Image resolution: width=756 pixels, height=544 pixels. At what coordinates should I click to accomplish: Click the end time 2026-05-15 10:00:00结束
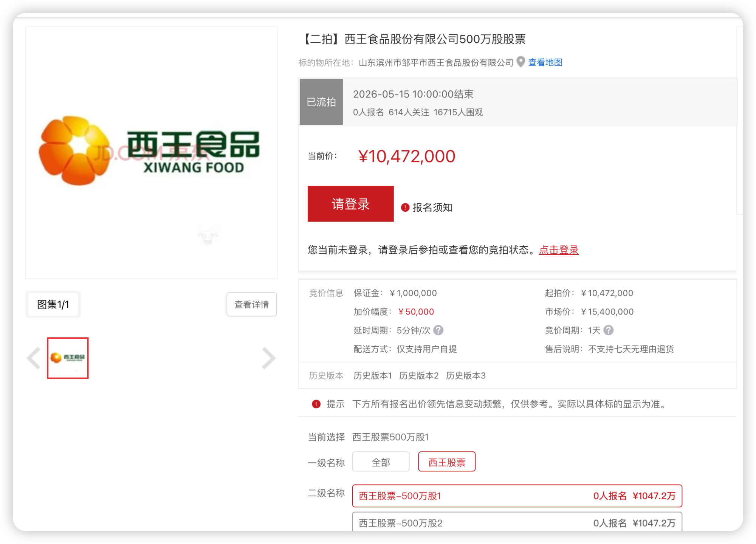[413, 94]
